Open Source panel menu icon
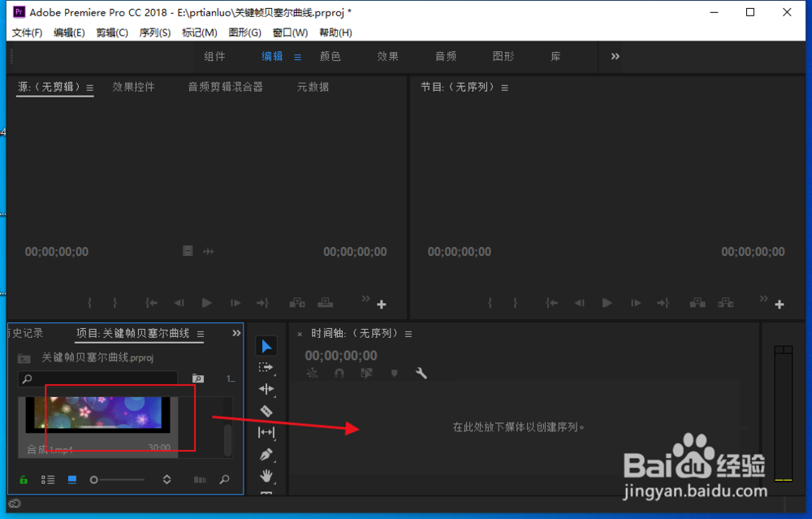Screen dimensions: 812x519 (90, 88)
